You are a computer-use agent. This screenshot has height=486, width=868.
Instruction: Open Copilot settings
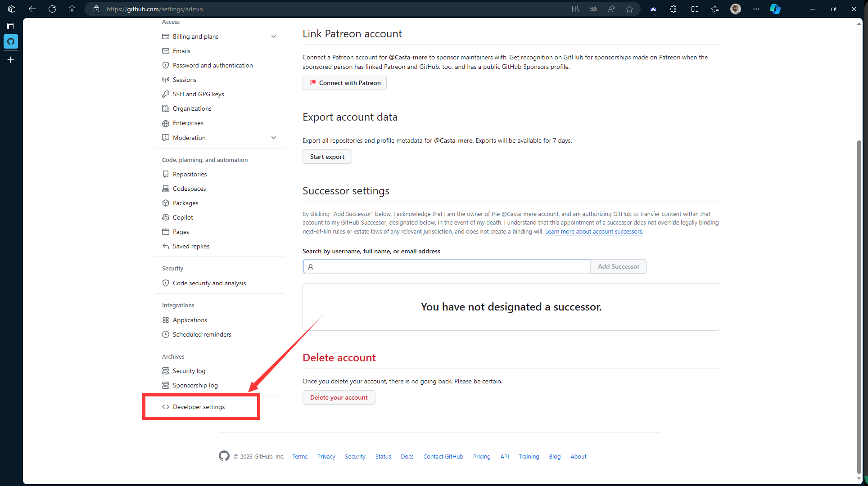click(x=183, y=217)
